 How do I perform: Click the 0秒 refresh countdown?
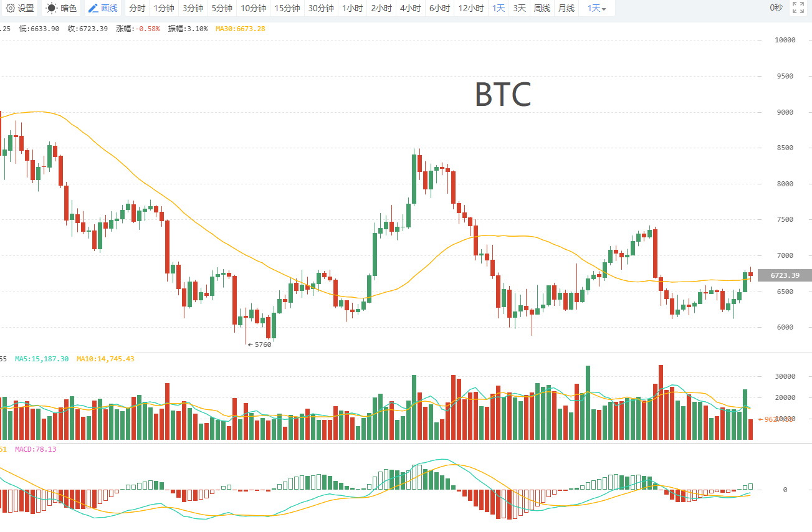776,8
